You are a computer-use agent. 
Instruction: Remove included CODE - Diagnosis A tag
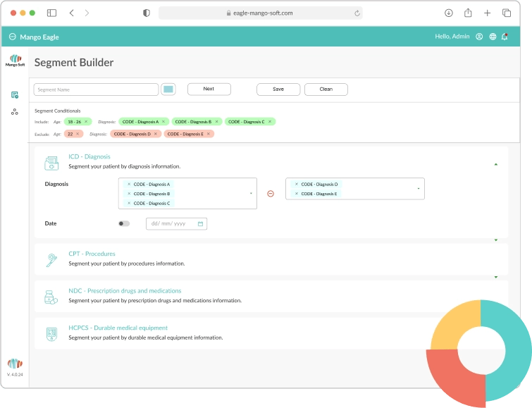[x=163, y=121]
